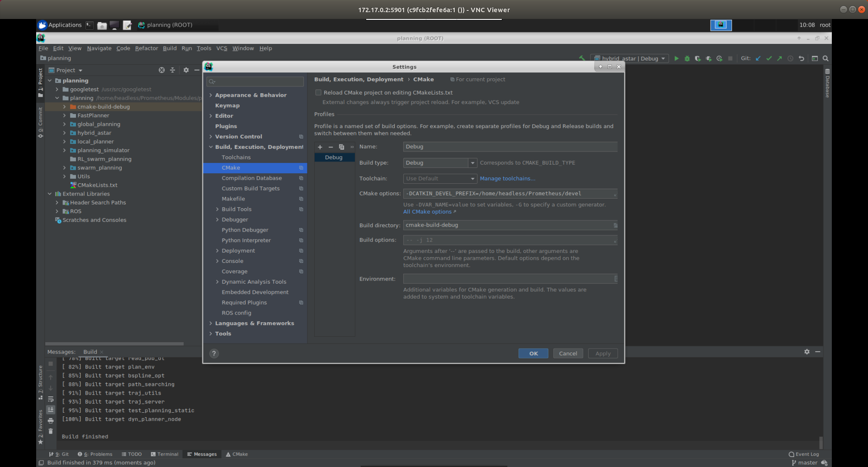Open the Refactor menu
This screenshot has height=467, width=868.
click(x=146, y=48)
